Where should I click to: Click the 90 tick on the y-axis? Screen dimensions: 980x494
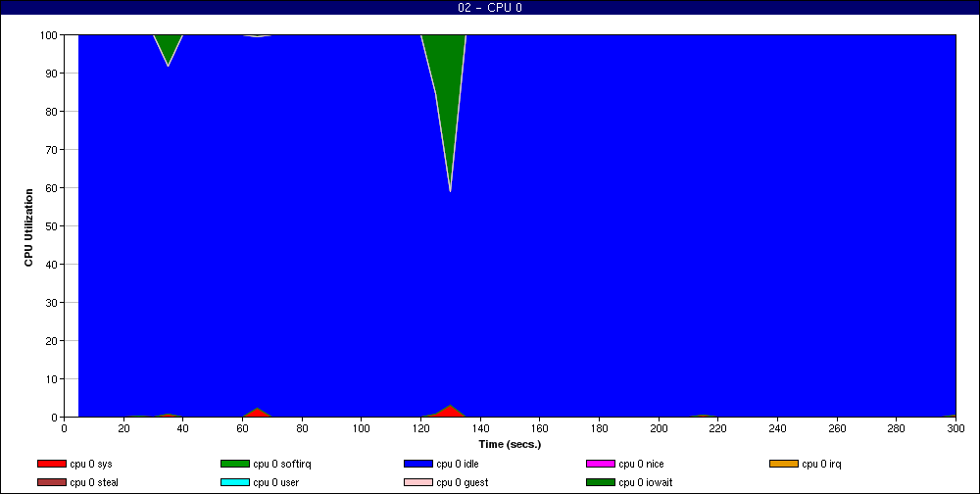pos(52,74)
